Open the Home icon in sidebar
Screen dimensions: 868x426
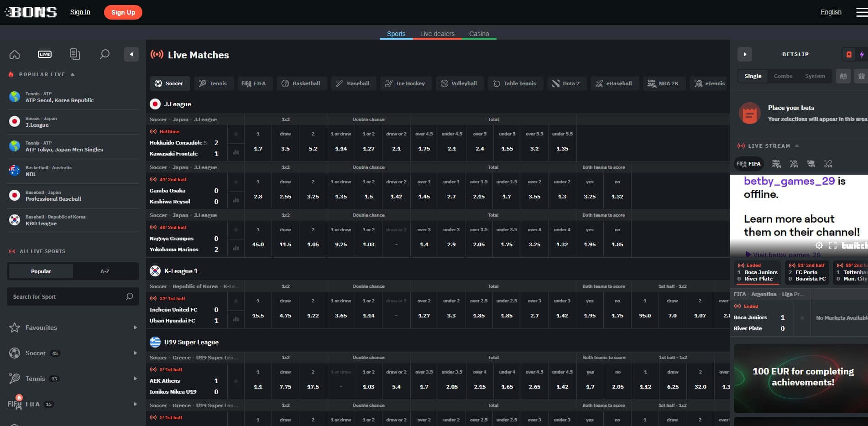15,54
